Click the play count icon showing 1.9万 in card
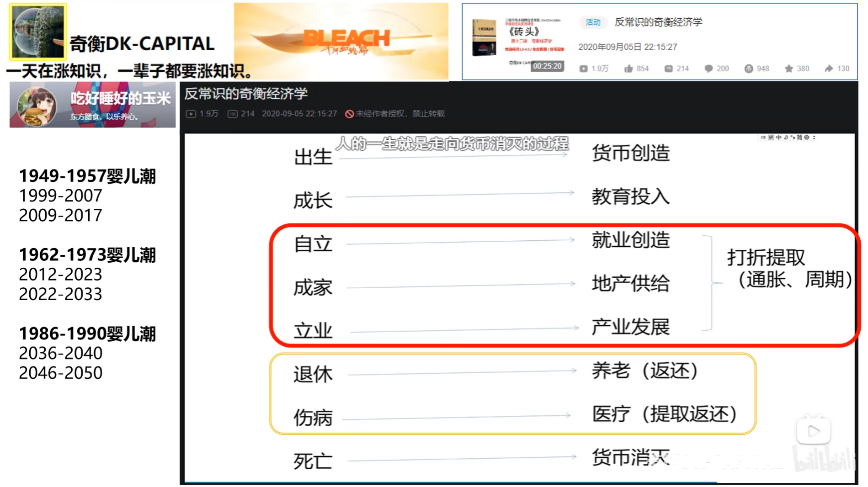The height and width of the screenshot is (487, 868). click(583, 69)
